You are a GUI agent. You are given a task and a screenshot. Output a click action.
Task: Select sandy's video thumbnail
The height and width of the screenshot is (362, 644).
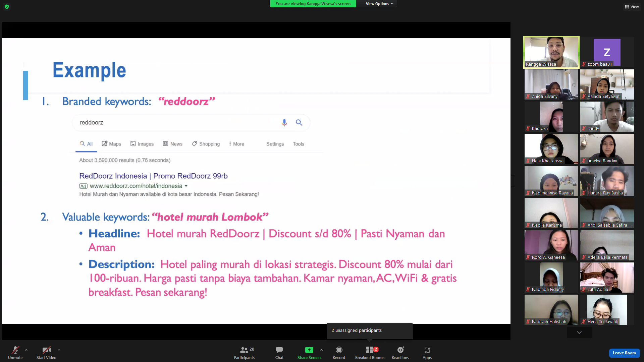[x=607, y=117]
